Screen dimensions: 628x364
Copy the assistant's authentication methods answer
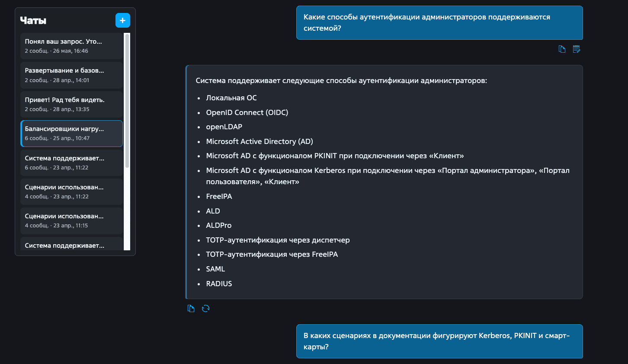[191, 308]
